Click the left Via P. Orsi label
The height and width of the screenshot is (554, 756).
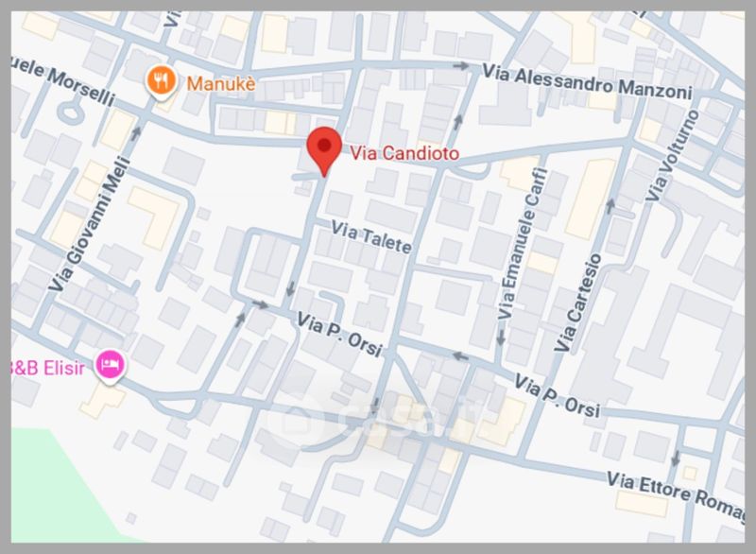click(x=339, y=334)
